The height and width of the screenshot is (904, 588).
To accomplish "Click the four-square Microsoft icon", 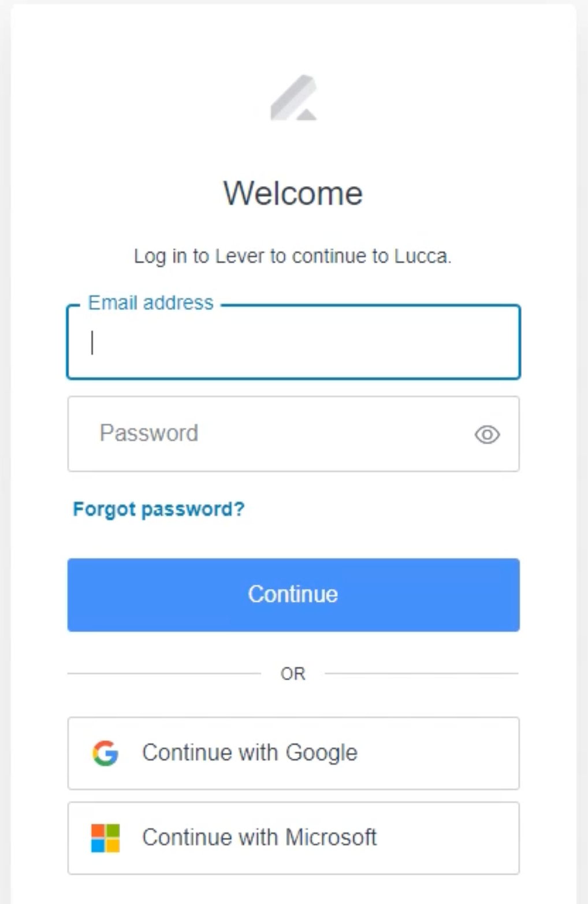I will (x=105, y=837).
